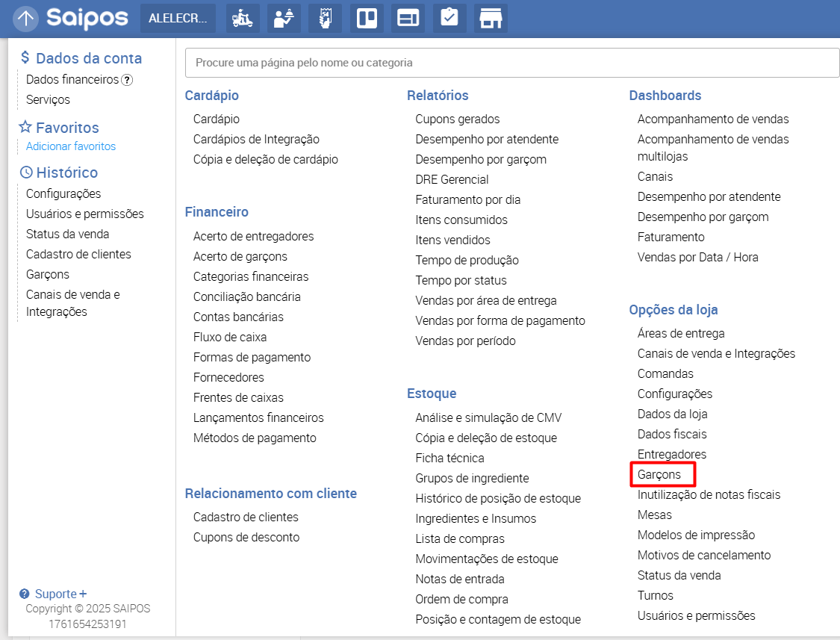Open the kanban board icon in toolbar
This screenshot has height=640, width=840.
point(367,19)
